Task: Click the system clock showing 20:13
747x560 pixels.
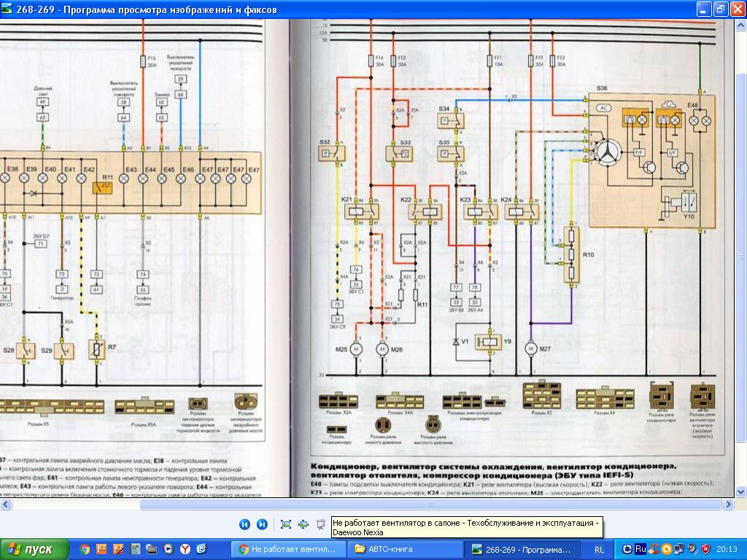Action: tap(728, 549)
